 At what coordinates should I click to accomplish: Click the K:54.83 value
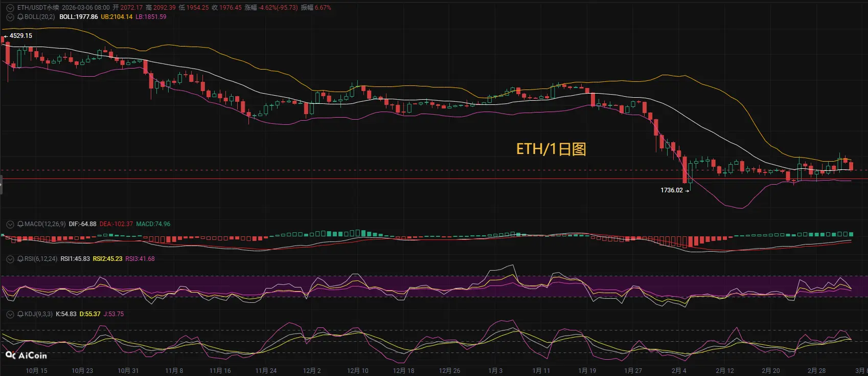(x=66, y=314)
